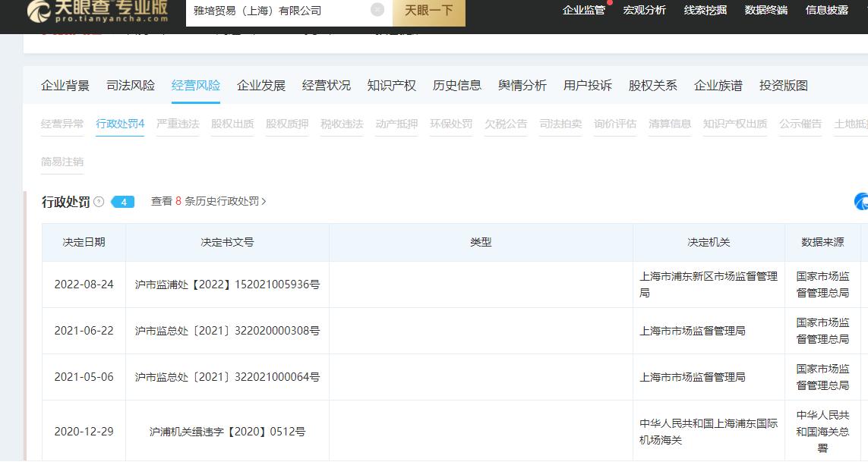Select 数据终端 in the top menu
The image size is (868, 462).
pos(765,10)
